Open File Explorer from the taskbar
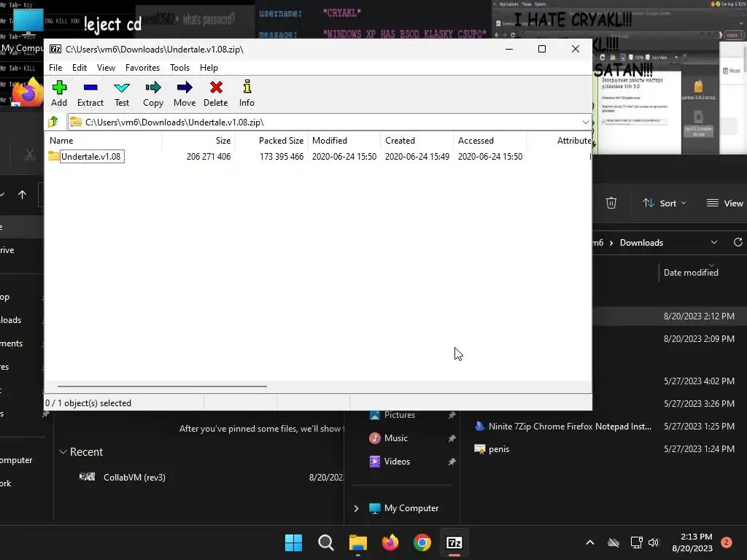 tap(357, 542)
